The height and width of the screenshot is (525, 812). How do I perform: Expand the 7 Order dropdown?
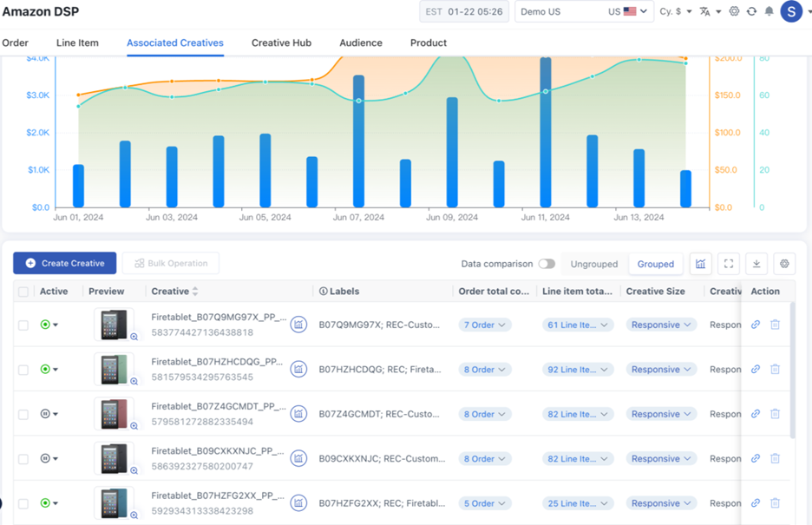click(x=484, y=325)
